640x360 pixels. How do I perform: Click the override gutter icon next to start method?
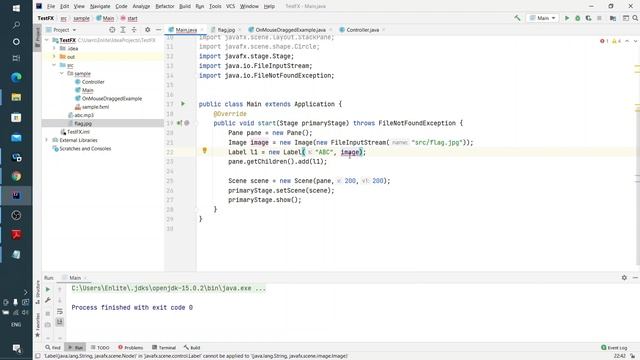click(x=180, y=123)
